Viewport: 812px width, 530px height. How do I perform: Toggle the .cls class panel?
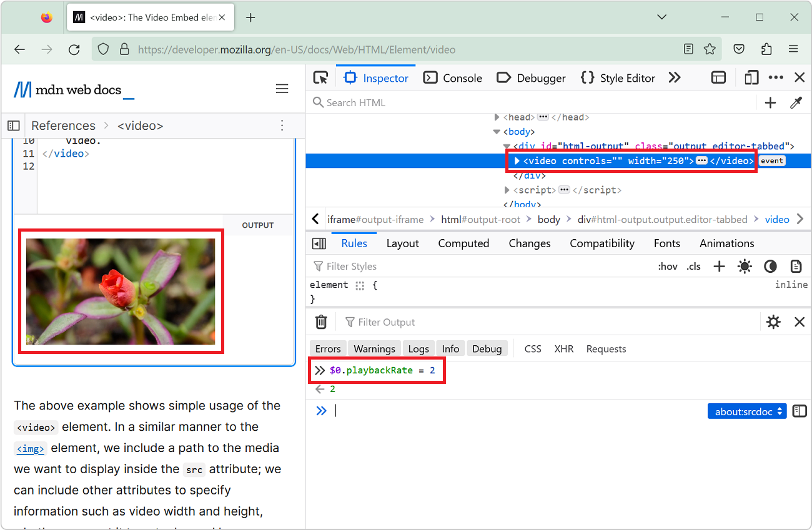[693, 266]
